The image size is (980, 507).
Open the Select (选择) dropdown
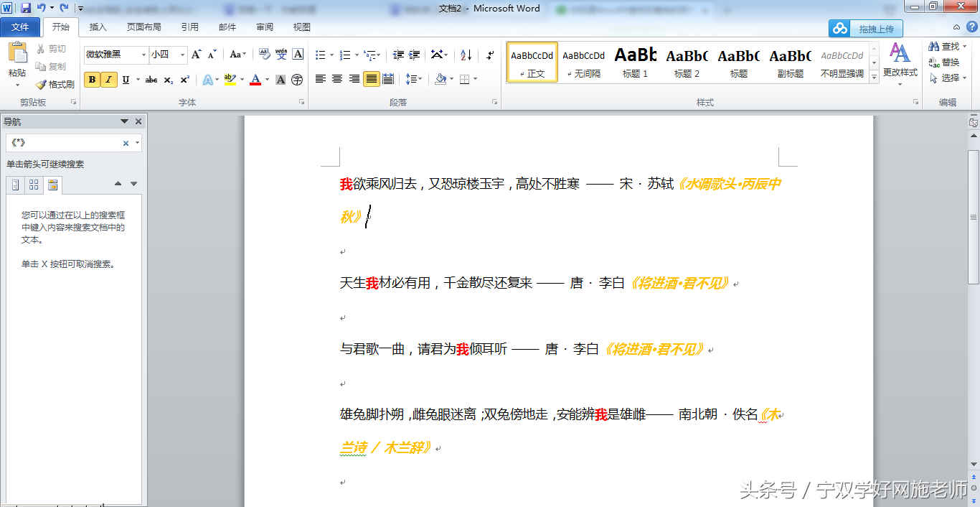click(948, 78)
